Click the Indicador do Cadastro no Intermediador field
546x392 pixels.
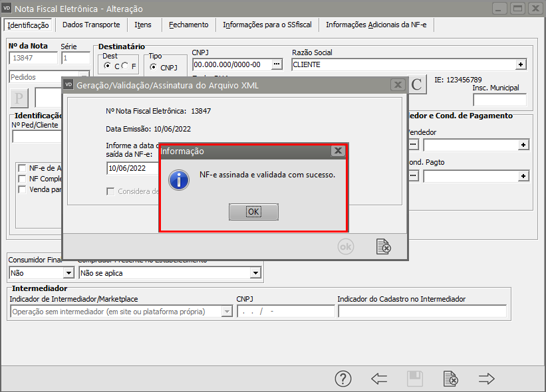pyautogui.click(x=422, y=312)
